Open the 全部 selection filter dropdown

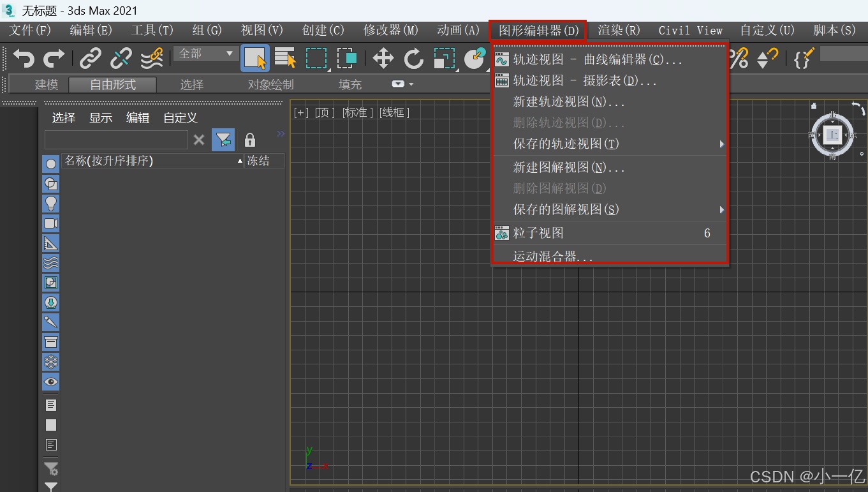coord(205,54)
